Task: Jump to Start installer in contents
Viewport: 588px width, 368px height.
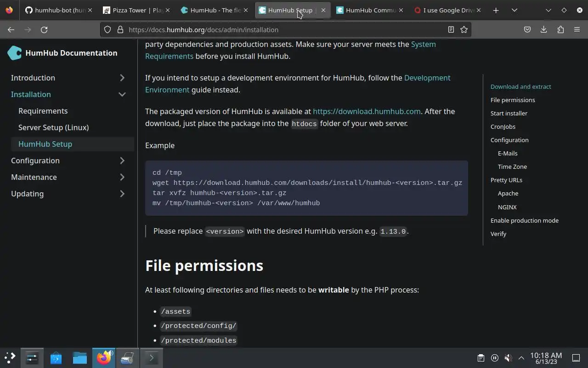Action: click(509, 113)
